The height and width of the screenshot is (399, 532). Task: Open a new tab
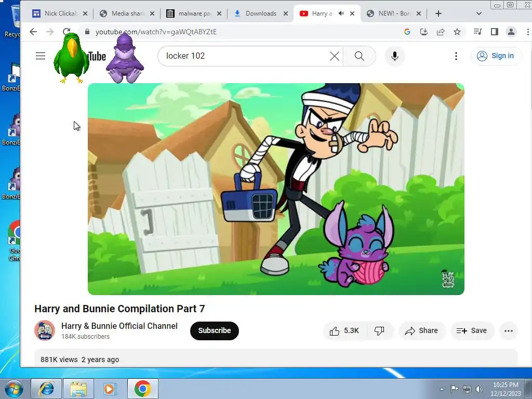tap(438, 14)
